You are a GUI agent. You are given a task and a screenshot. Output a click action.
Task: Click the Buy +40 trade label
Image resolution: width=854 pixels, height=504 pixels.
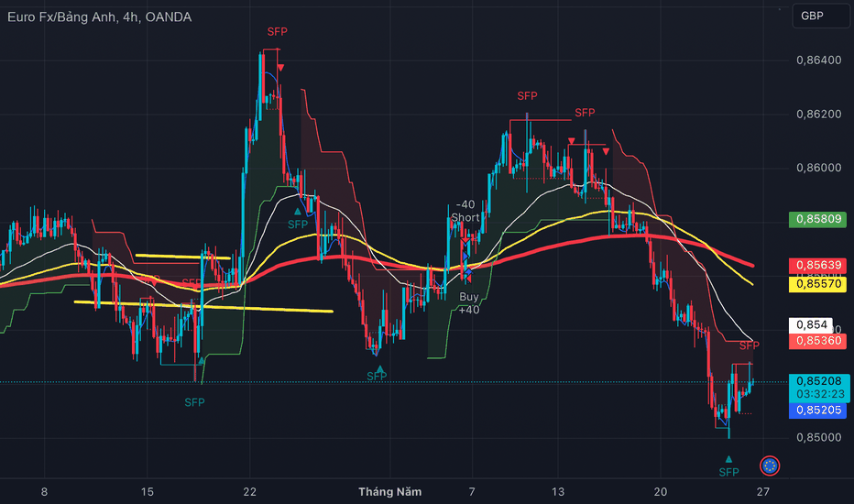469,303
